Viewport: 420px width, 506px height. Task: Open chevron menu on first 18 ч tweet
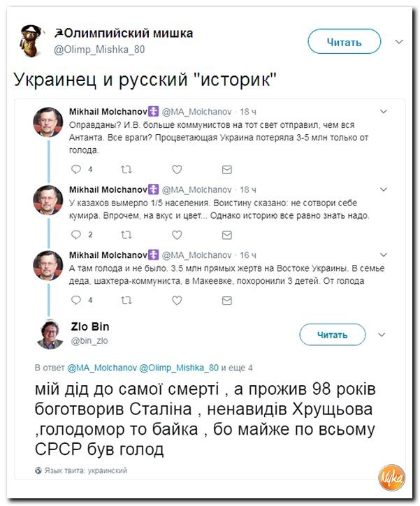click(384, 112)
